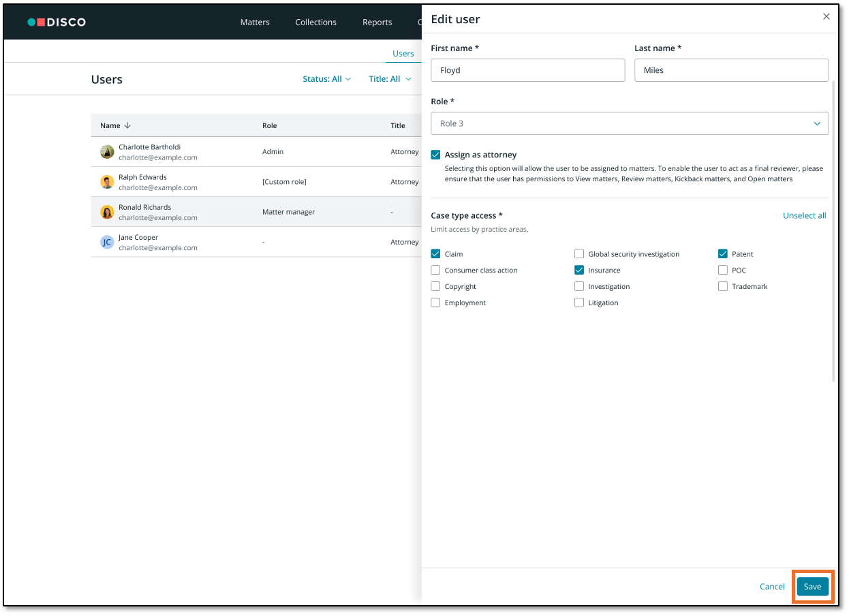Click Jane Cooper's JC initials avatar

(107, 242)
